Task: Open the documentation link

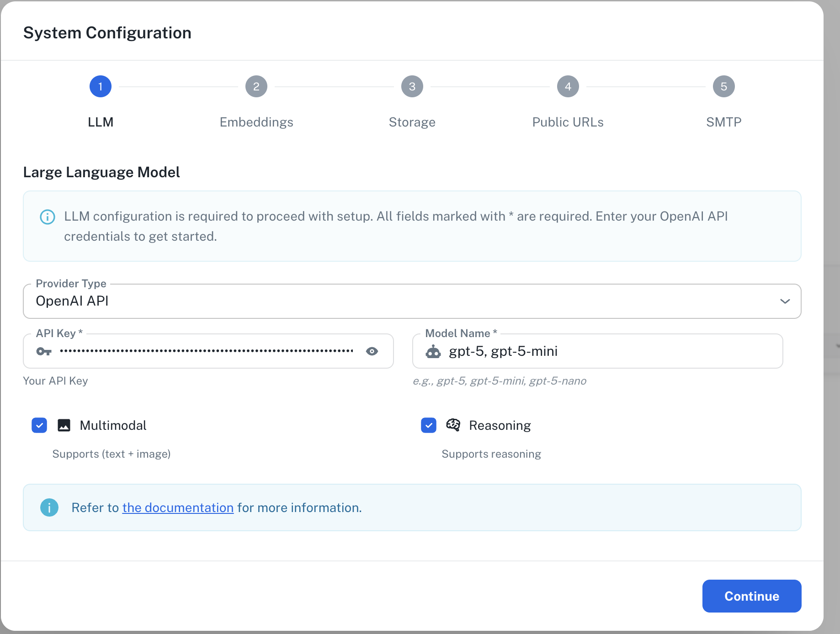Action: point(178,507)
